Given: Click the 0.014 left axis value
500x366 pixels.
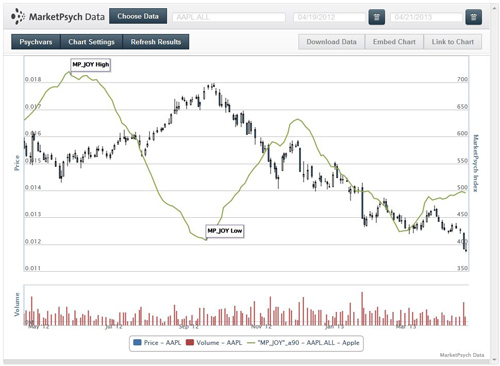Looking at the screenshot, I should pos(33,187).
